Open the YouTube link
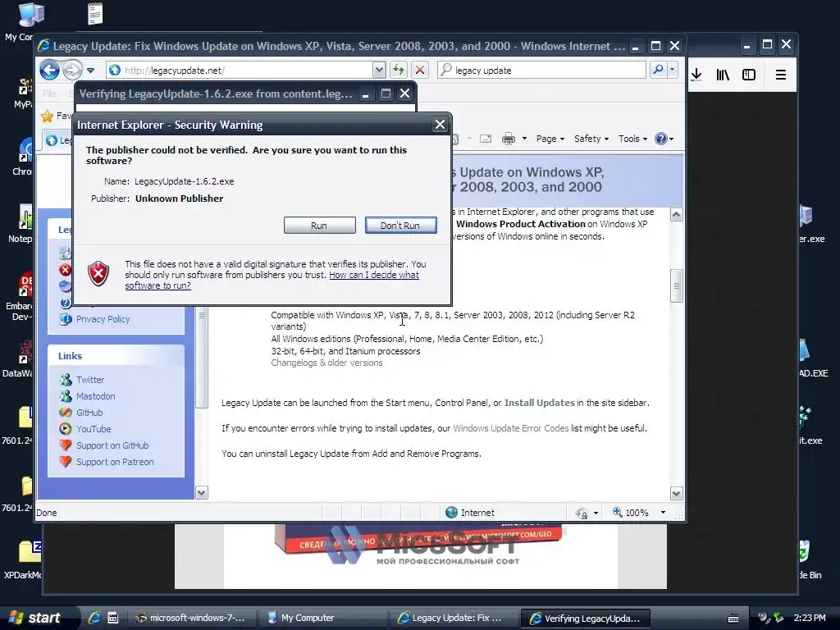 [94, 429]
